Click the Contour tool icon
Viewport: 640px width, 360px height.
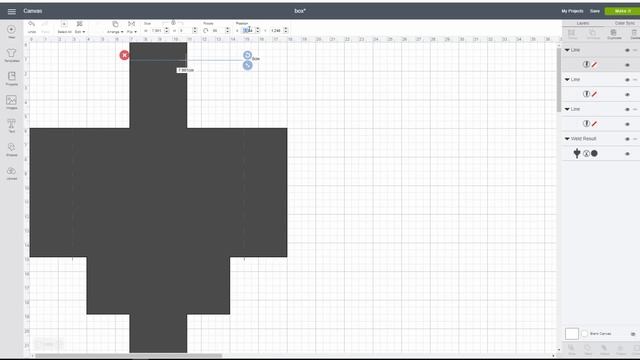636,349
